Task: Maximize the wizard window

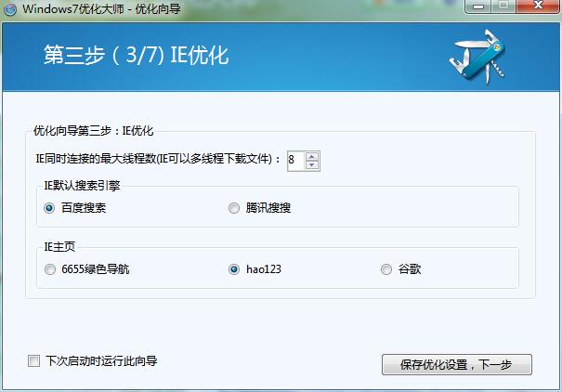Action: tap(503, 7)
